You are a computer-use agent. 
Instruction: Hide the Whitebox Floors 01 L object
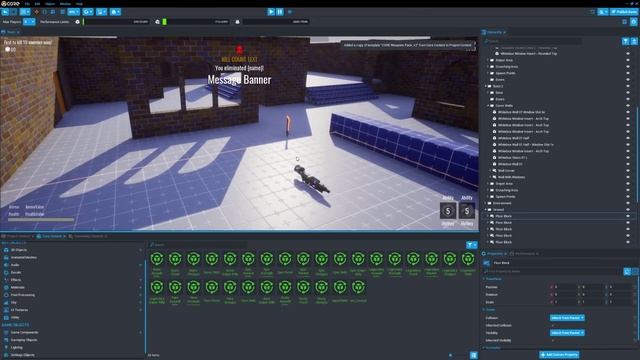pyautogui.click(x=628, y=158)
